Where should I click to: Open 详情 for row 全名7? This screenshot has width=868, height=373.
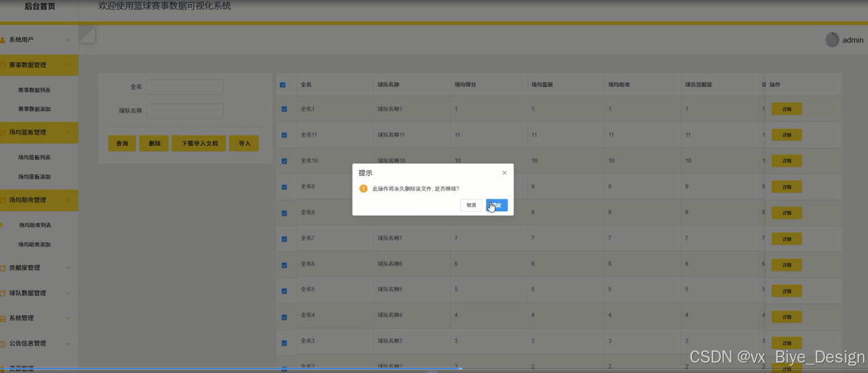pos(786,239)
